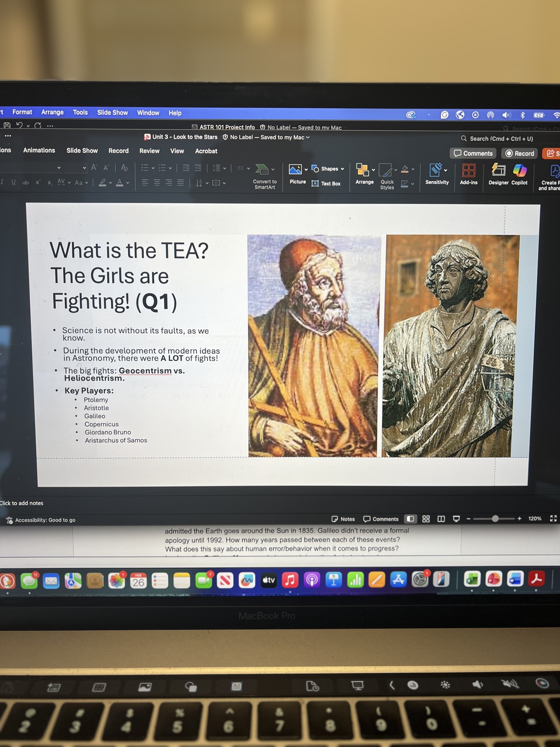The height and width of the screenshot is (747, 560).
Task: Open the Animations ribbon tab
Action: pos(39,150)
